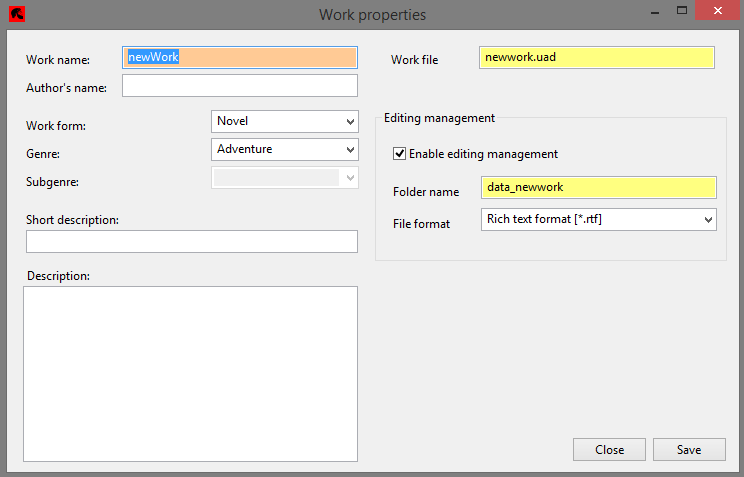The width and height of the screenshot is (744, 477).
Task: Save the work properties
Action: coord(689,449)
